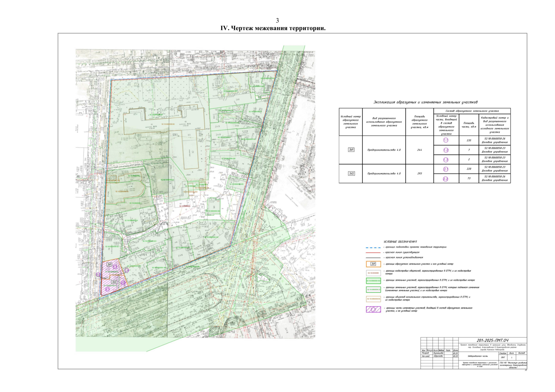Click the purple 1.1 circle in the table
The image size is (555, 392).
click(446, 140)
